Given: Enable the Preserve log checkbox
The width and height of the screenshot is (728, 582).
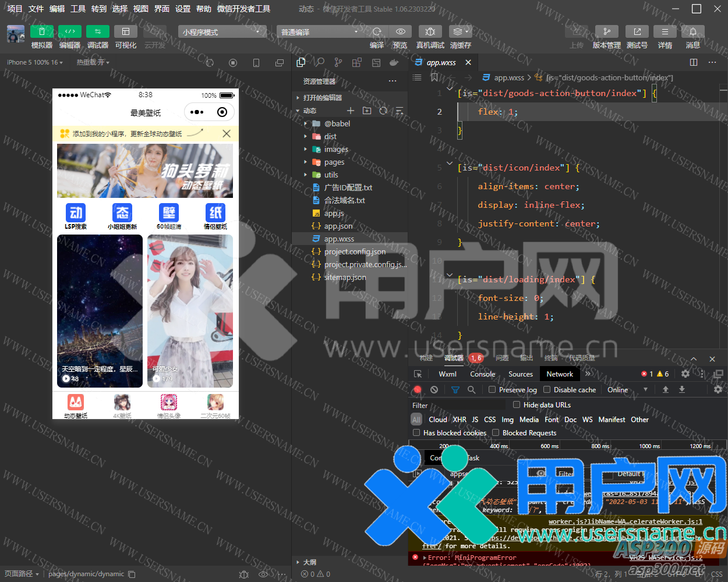Looking at the screenshot, I should click(x=492, y=390).
